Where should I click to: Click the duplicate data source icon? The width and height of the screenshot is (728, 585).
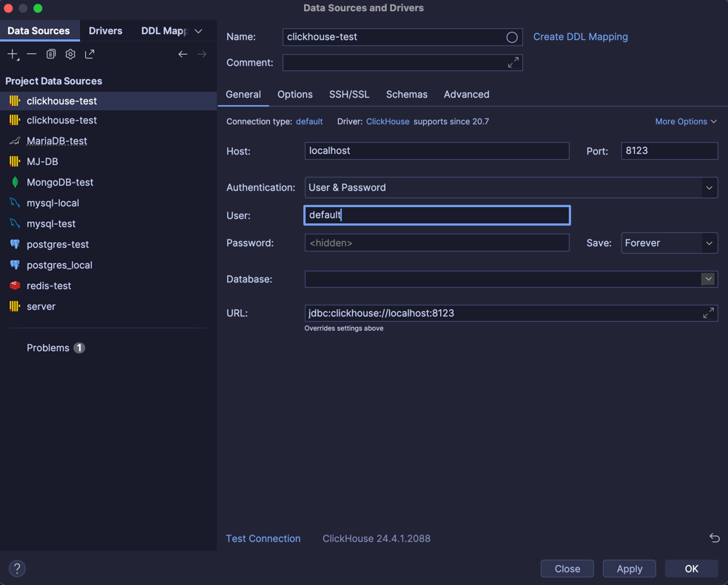pos(51,54)
